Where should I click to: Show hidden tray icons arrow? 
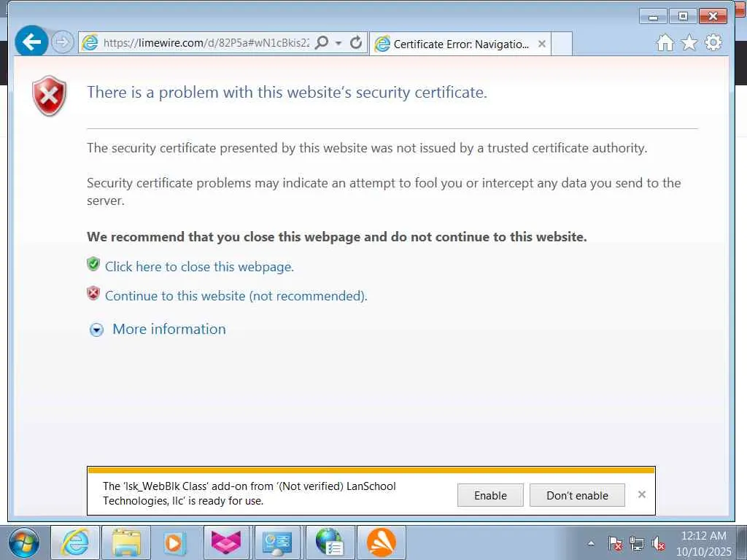[x=591, y=543]
